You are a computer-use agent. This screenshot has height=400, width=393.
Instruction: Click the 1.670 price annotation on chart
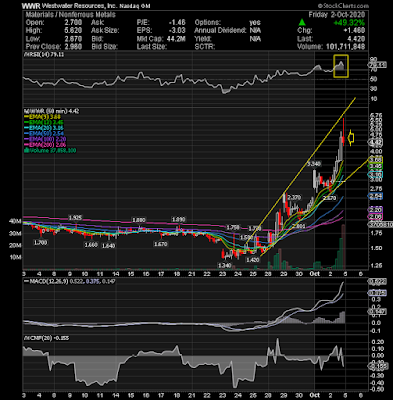(160, 244)
